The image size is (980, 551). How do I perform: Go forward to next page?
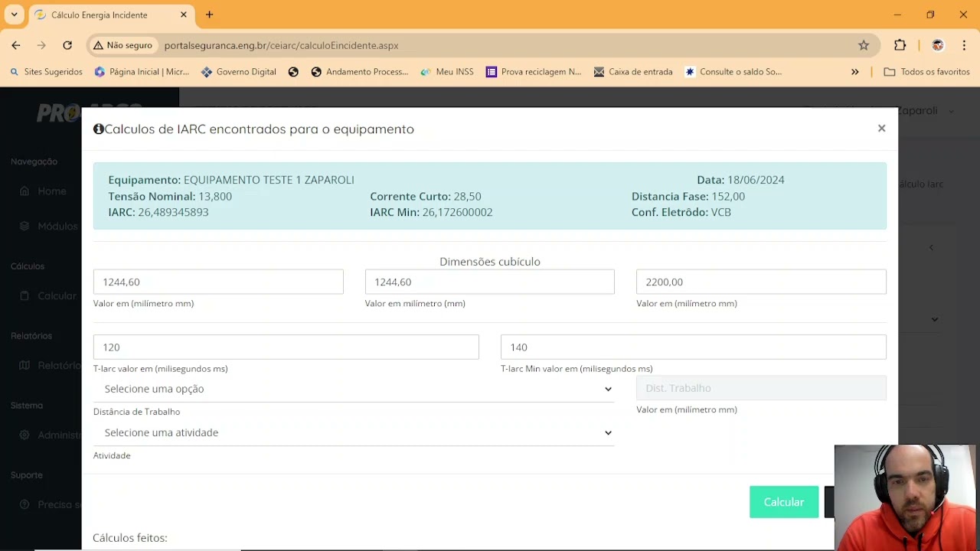pos(41,45)
